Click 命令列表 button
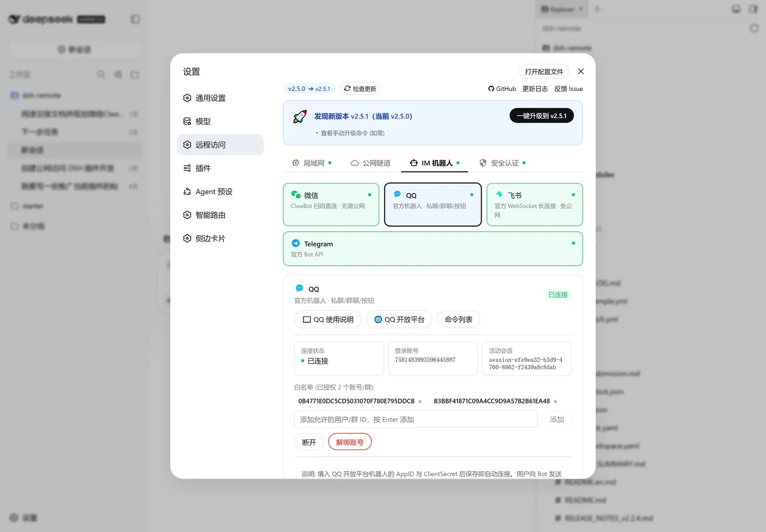 458,319
